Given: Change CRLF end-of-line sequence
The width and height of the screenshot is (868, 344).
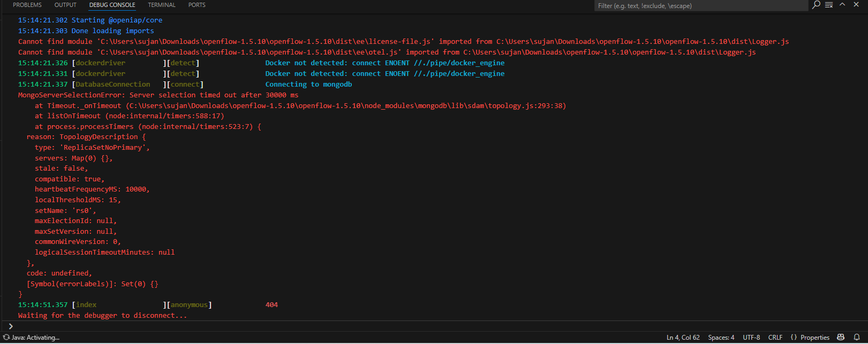Looking at the screenshot, I should point(775,338).
